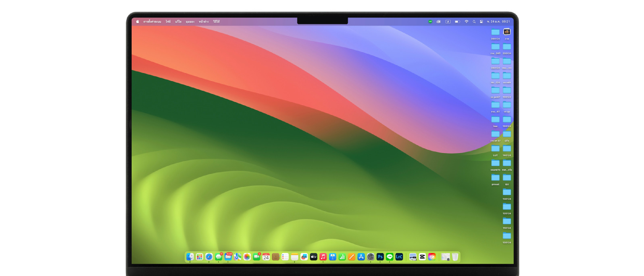Open Control Center in menu bar
Viewport: 644px width, 276px height.
[x=481, y=21]
